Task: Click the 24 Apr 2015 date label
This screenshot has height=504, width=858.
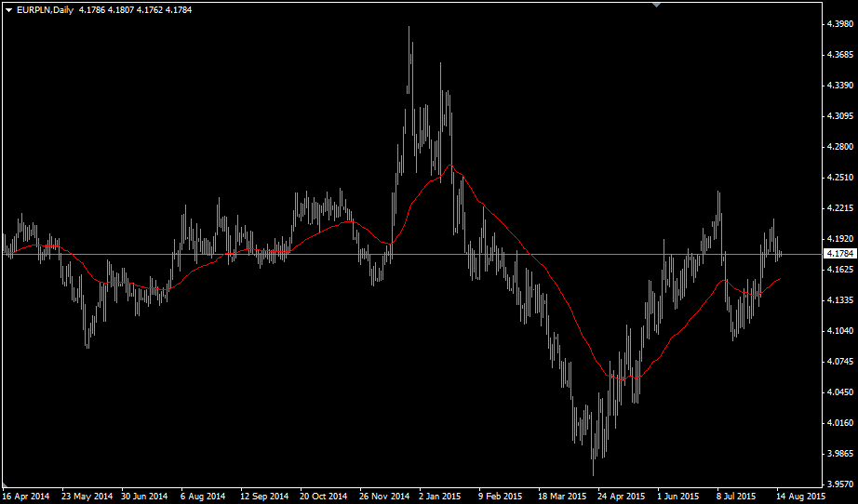Action: click(x=621, y=497)
